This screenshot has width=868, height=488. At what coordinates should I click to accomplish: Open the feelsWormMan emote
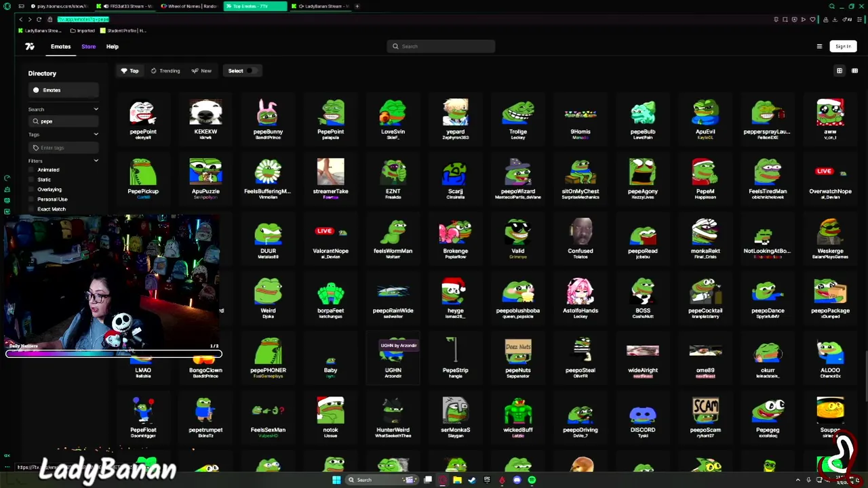(x=393, y=239)
